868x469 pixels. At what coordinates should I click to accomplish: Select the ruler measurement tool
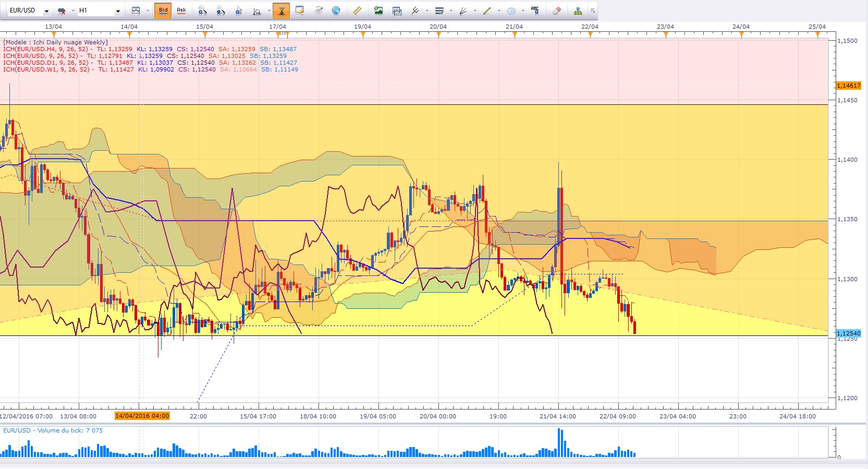pyautogui.click(x=357, y=10)
